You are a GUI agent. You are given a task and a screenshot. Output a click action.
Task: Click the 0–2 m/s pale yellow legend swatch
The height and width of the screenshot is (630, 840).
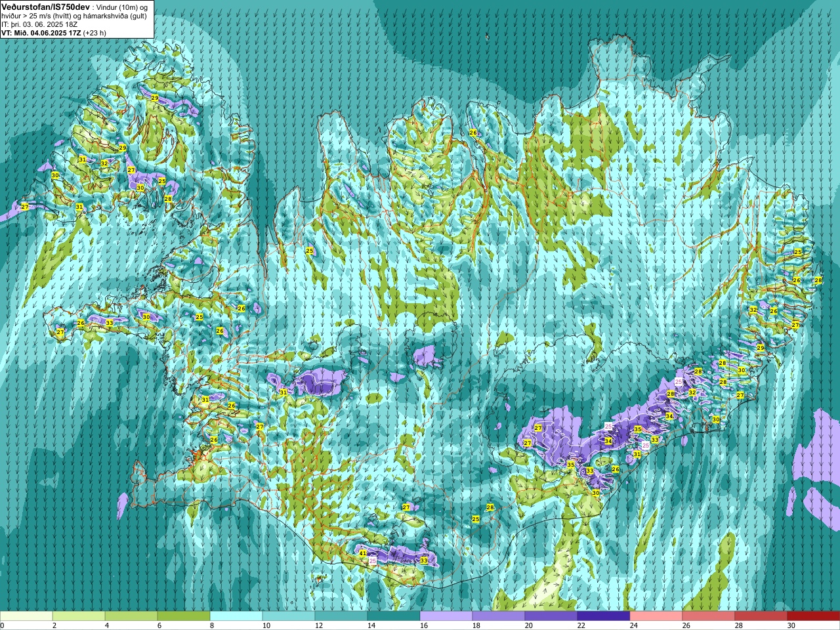(x=26, y=616)
